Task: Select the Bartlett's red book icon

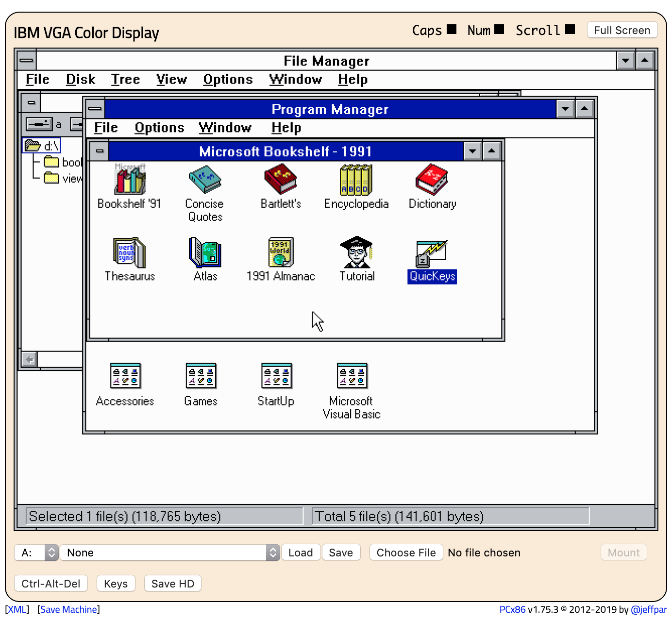Action: 281,180
